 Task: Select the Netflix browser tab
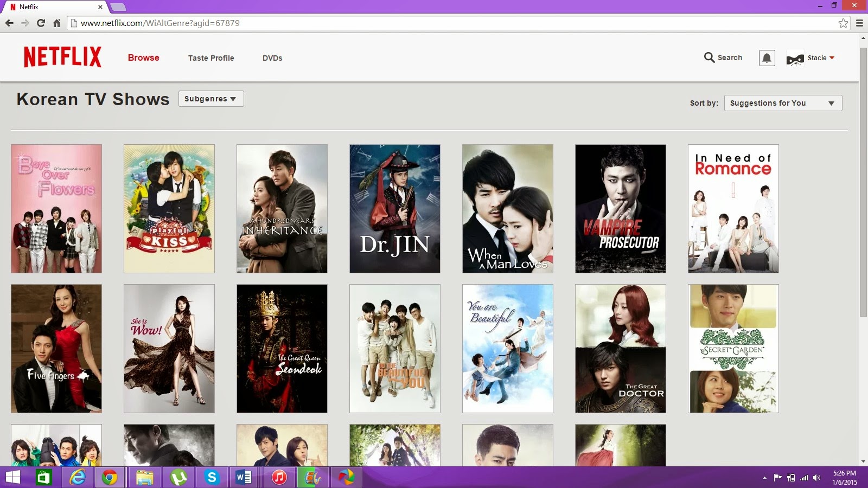[x=56, y=7]
